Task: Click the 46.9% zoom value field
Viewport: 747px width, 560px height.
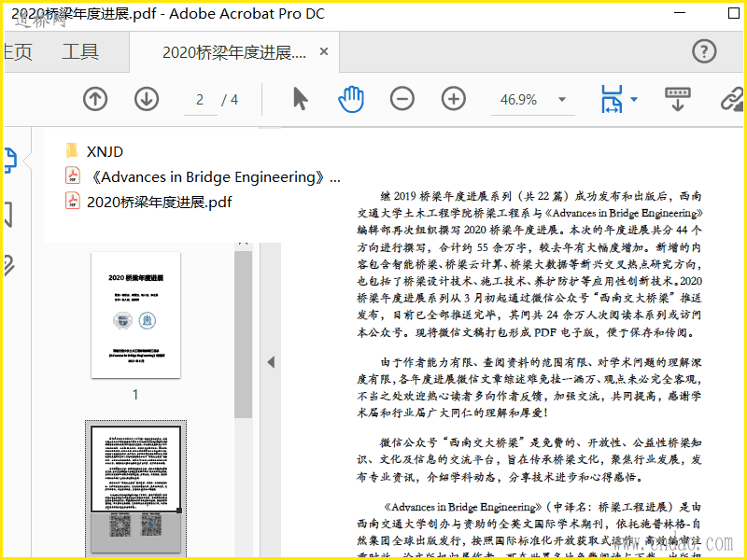Action: pos(519,100)
